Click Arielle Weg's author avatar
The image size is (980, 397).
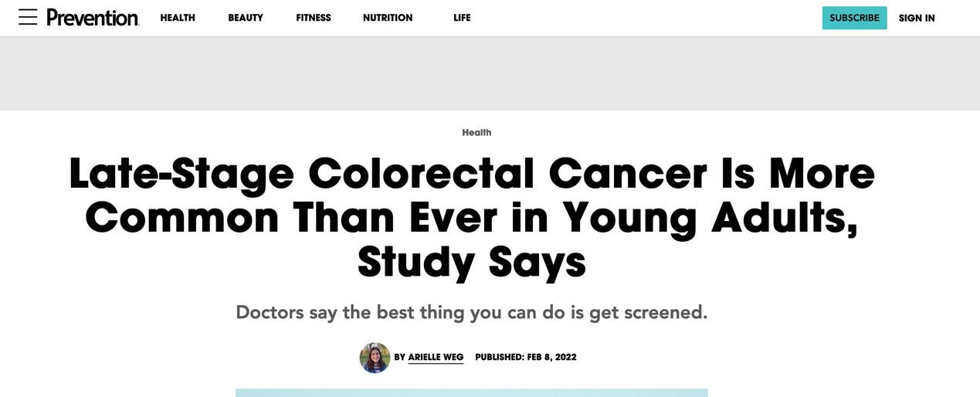click(x=375, y=358)
